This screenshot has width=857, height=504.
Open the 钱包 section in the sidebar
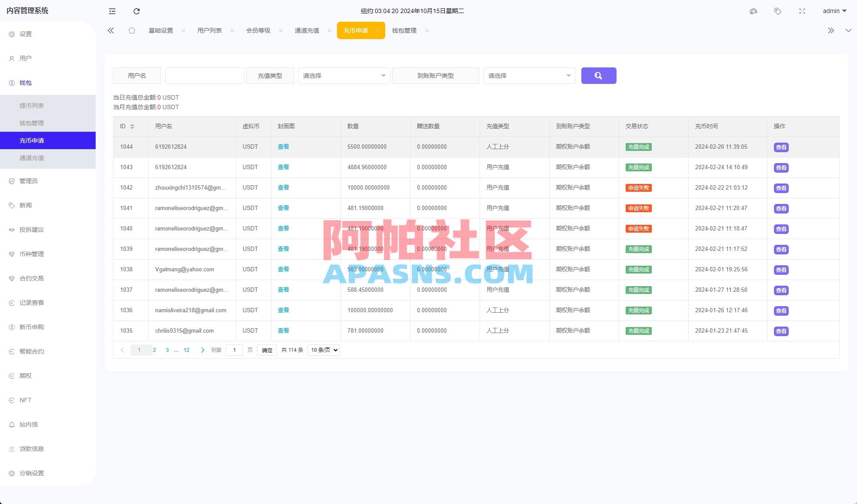coord(25,83)
